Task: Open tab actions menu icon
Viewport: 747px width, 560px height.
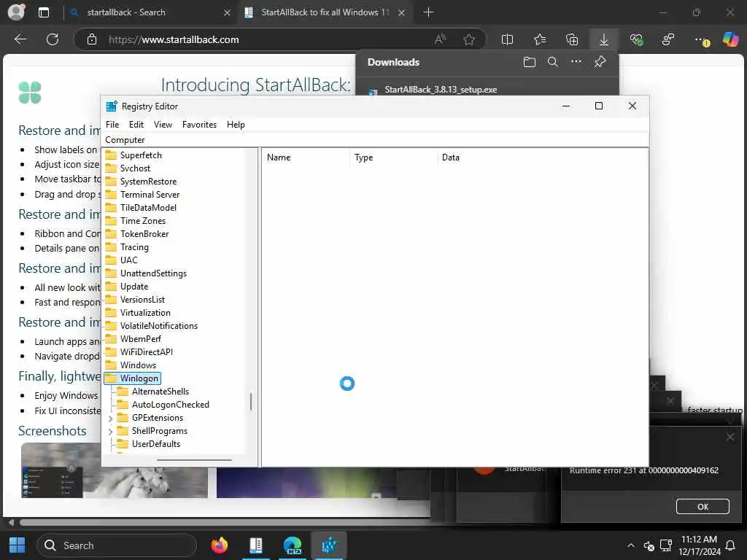Action: click(x=44, y=12)
